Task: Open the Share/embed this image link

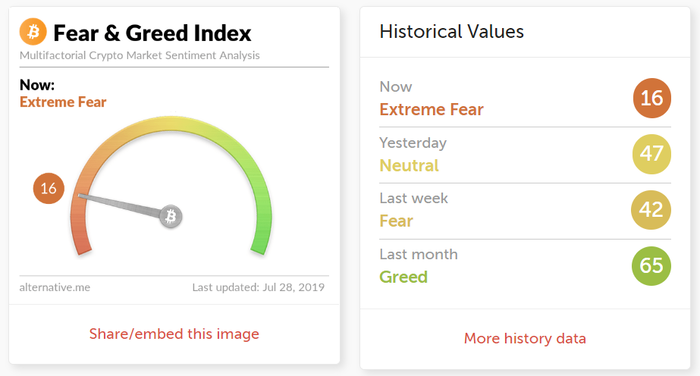Action: [174, 334]
